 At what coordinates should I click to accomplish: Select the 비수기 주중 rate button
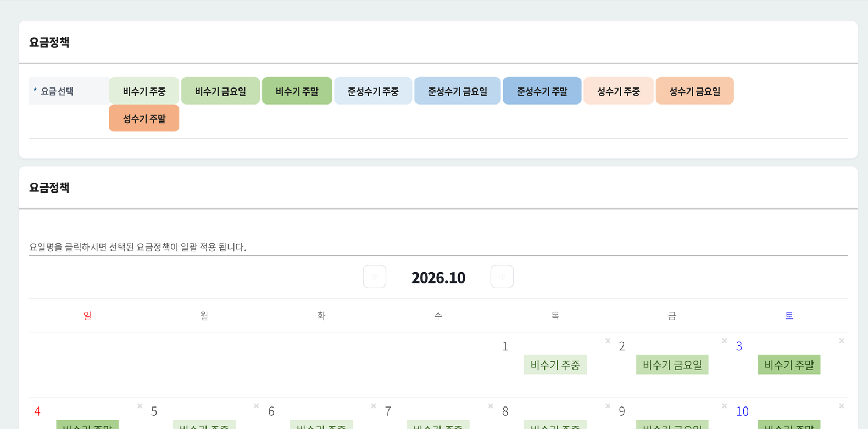[144, 91]
